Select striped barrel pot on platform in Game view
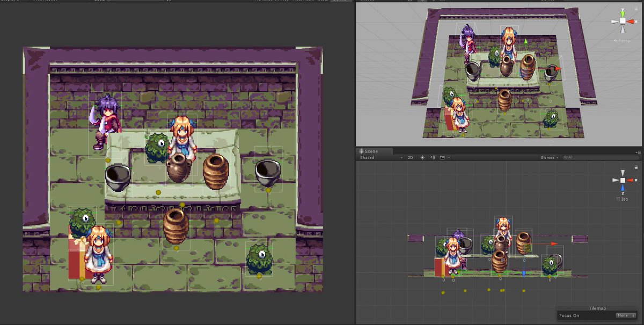 215,171
